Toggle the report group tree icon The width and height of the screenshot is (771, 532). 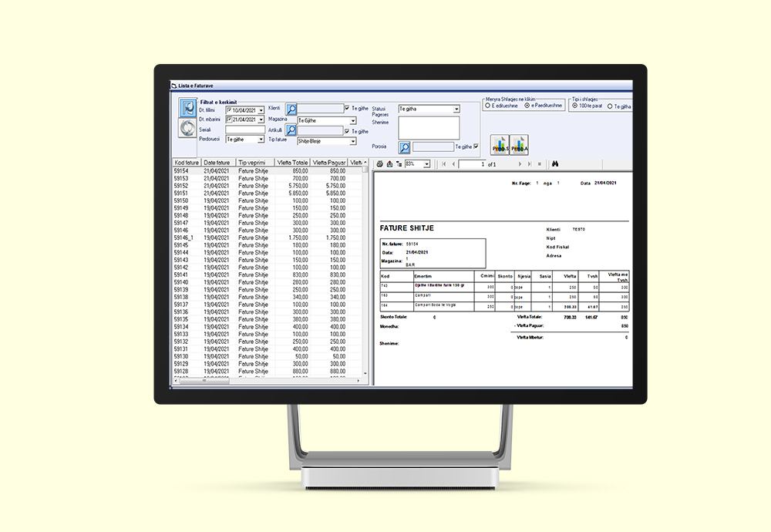[398, 164]
